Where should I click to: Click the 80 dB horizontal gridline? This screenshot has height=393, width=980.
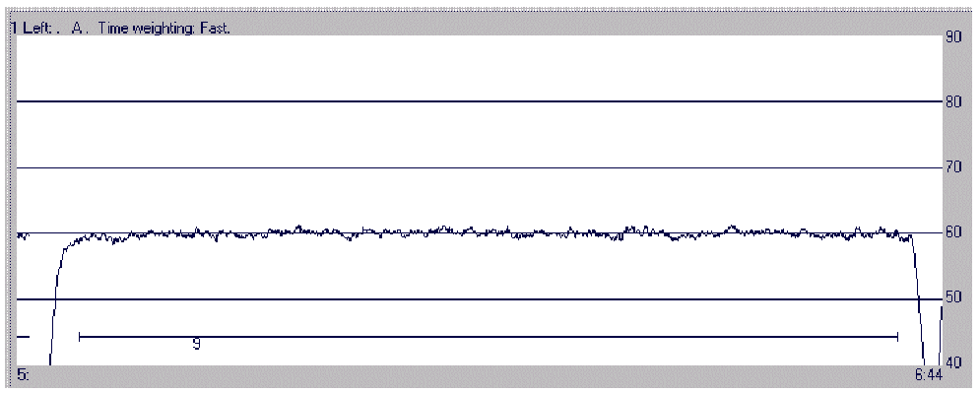coord(479,101)
